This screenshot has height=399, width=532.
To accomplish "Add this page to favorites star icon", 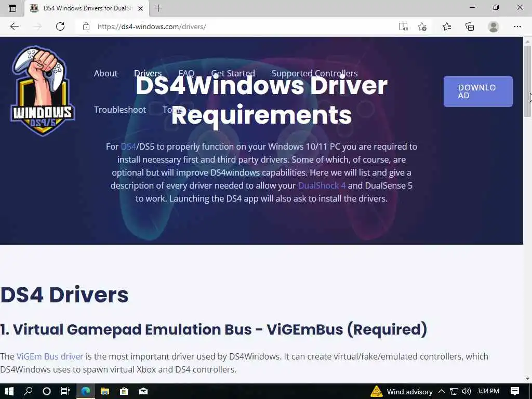I will [x=422, y=26].
